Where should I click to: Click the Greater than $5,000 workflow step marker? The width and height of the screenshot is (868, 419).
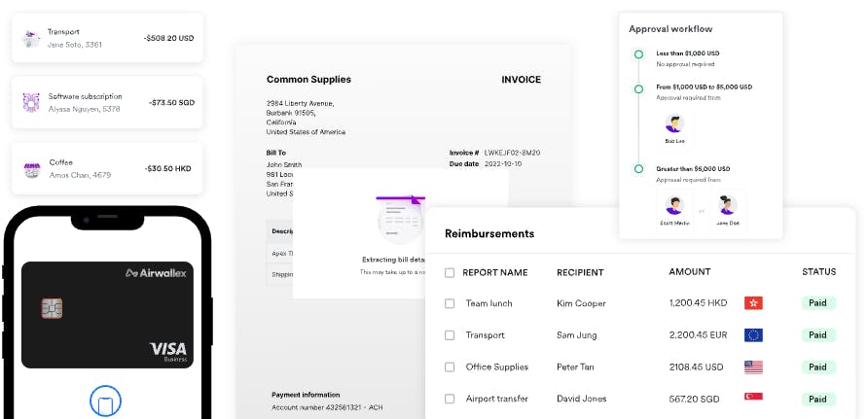tap(638, 168)
